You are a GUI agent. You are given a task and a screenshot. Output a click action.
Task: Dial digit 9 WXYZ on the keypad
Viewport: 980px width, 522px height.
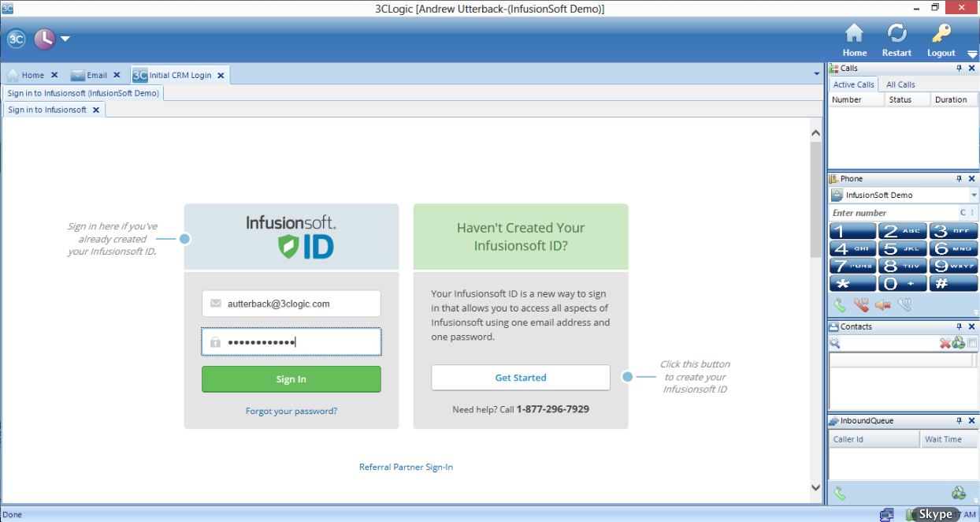click(953, 266)
